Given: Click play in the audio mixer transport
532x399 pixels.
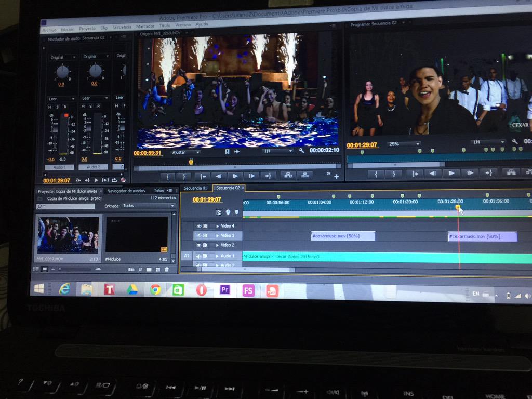Looking at the screenshot, I should [96, 180].
